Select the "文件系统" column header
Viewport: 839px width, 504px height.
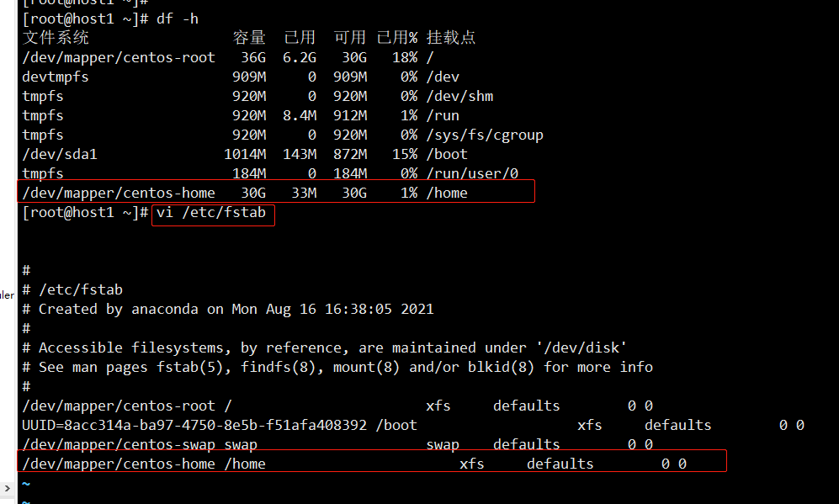pos(56,38)
